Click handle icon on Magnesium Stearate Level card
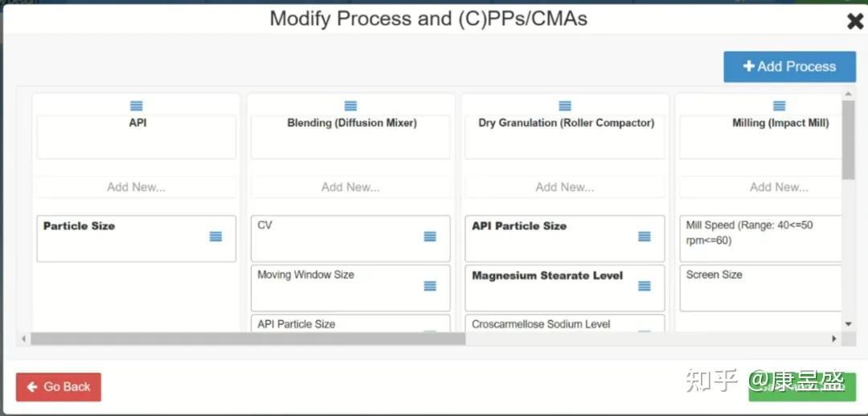This screenshot has height=416, width=868. tap(645, 286)
